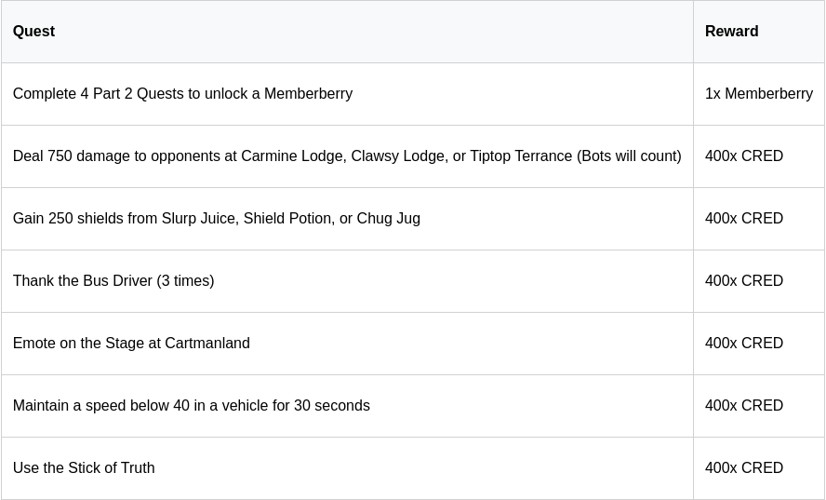Image resolution: width=826 pixels, height=500 pixels.
Task: Click the Use the Stick of Truth quest
Action: 84,468
